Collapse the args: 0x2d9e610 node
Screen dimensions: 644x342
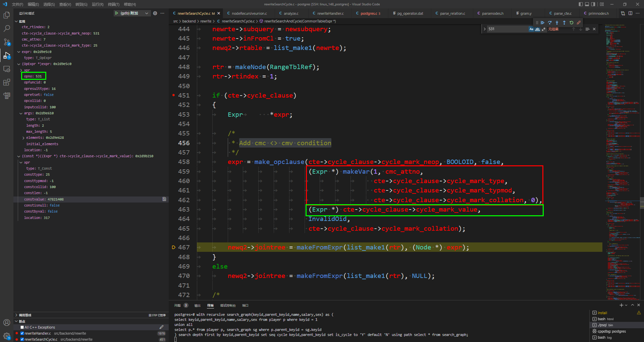click(21, 113)
